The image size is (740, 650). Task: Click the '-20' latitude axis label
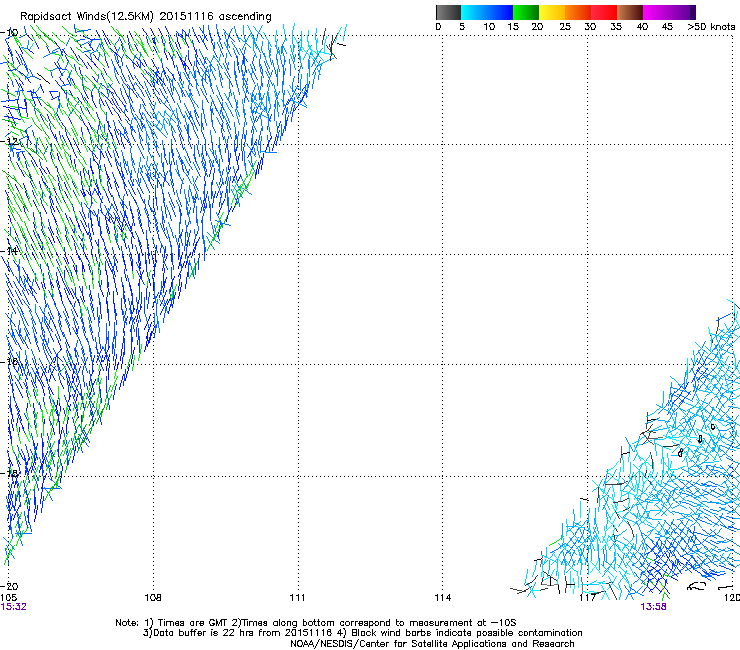pyautogui.click(x=10, y=586)
